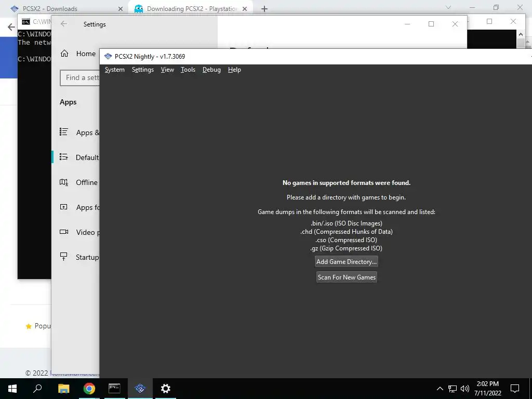Open Google Chrome from the taskbar

89,389
